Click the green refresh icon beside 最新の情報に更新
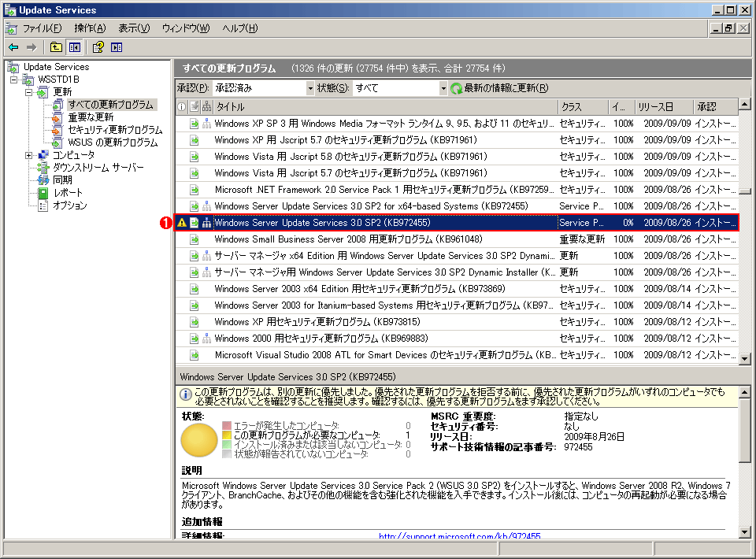This screenshot has width=756, height=559. [456, 88]
